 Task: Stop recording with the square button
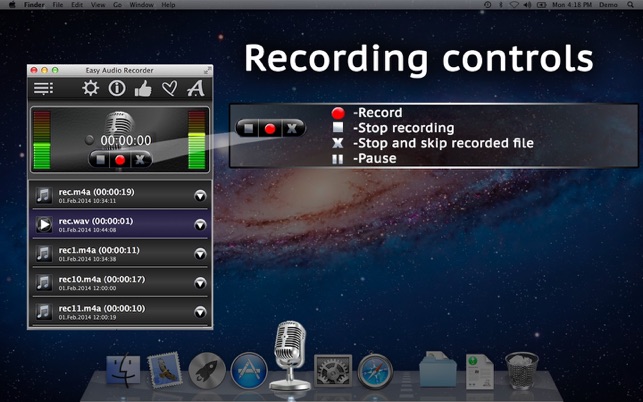pyautogui.click(x=100, y=160)
